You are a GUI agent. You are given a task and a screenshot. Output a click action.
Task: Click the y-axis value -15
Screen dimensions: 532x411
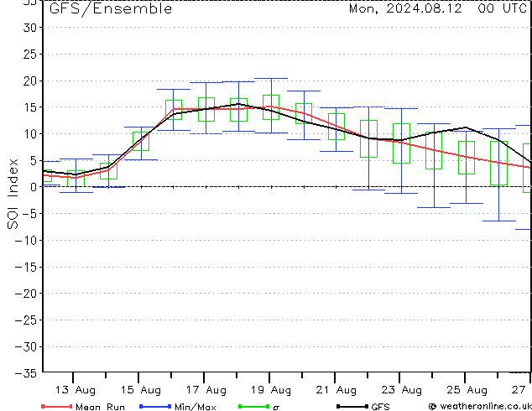tap(26, 267)
